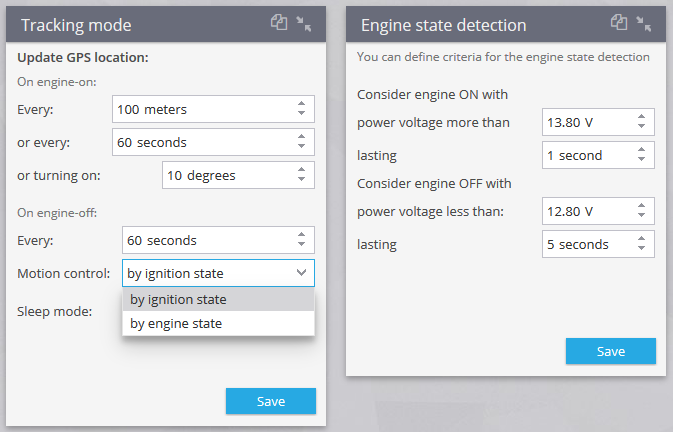
Task: Decrease the engine-on 60 seconds interval
Action: coord(301,146)
